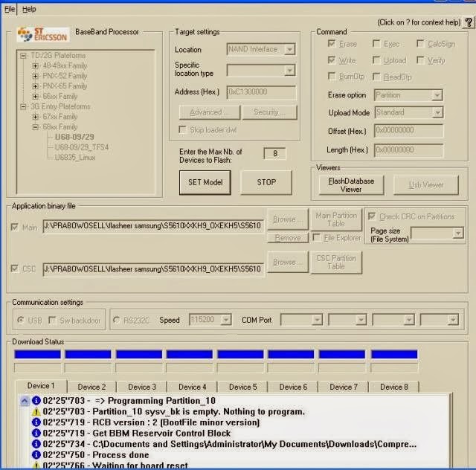
Task: Select the RS232C radio button
Action: coord(116,320)
